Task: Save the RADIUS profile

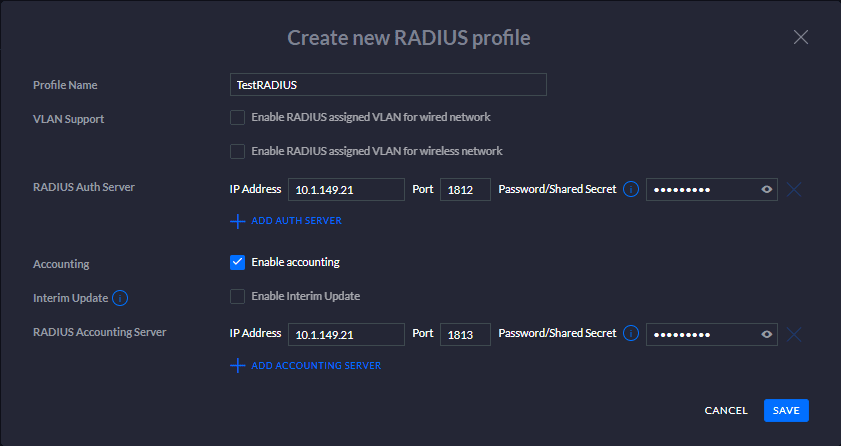Action: 786,410
